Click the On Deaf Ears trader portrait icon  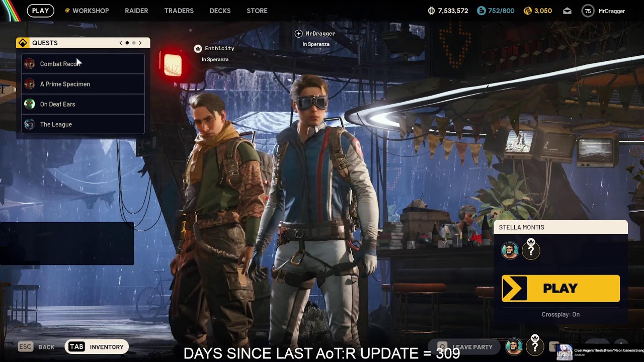(30, 104)
